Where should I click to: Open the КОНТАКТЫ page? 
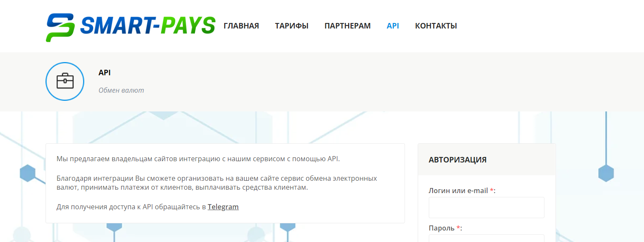[436, 26]
